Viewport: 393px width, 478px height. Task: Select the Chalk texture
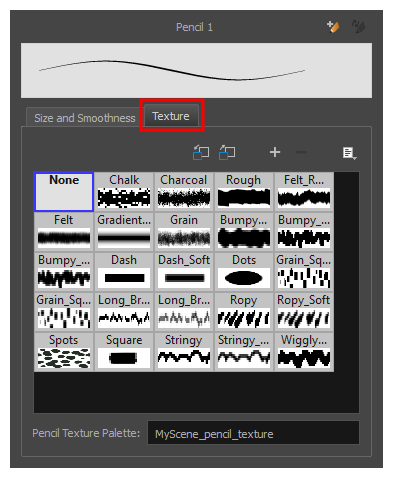[124, 192]
